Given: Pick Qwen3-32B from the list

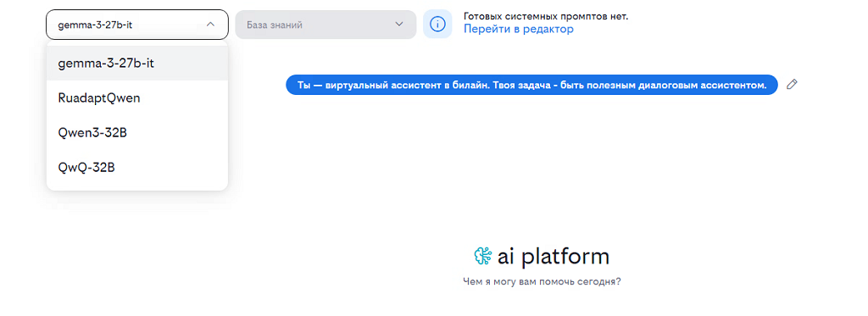Looking at the screenshot, I should click(137, 133).
